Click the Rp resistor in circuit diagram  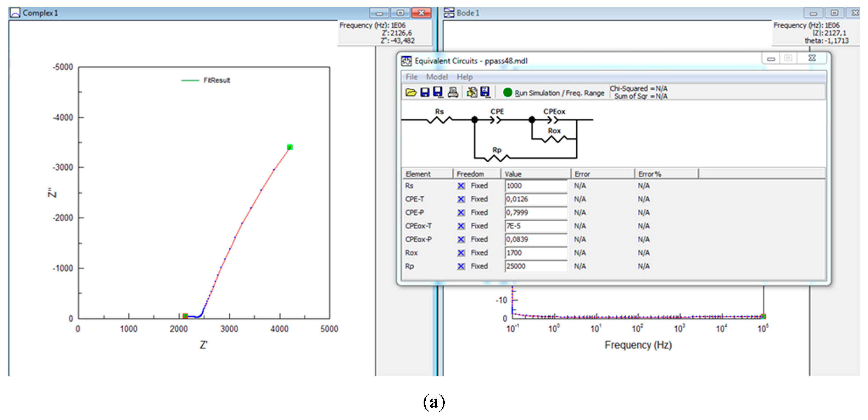pyautogui.click(x=497, y=158)
